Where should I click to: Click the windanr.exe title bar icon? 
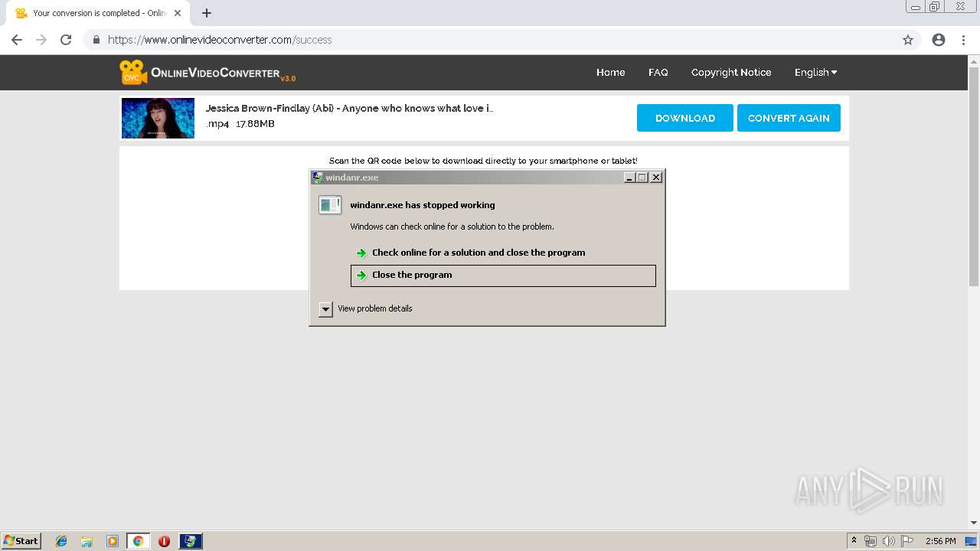317,177
